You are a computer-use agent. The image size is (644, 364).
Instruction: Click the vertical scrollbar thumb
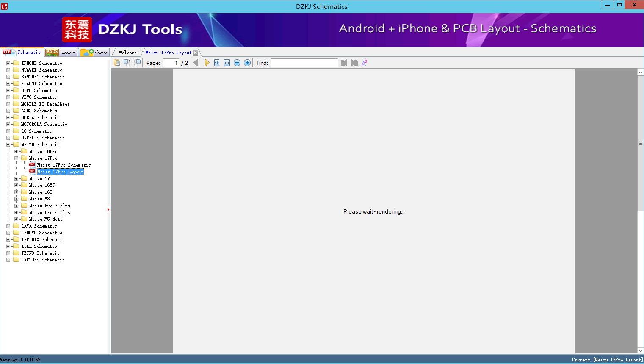641,143
